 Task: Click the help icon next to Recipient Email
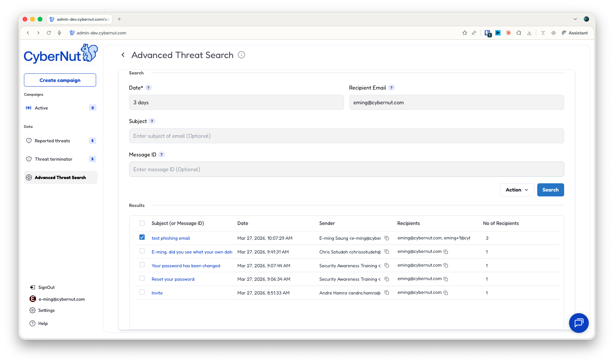(392, 88)
